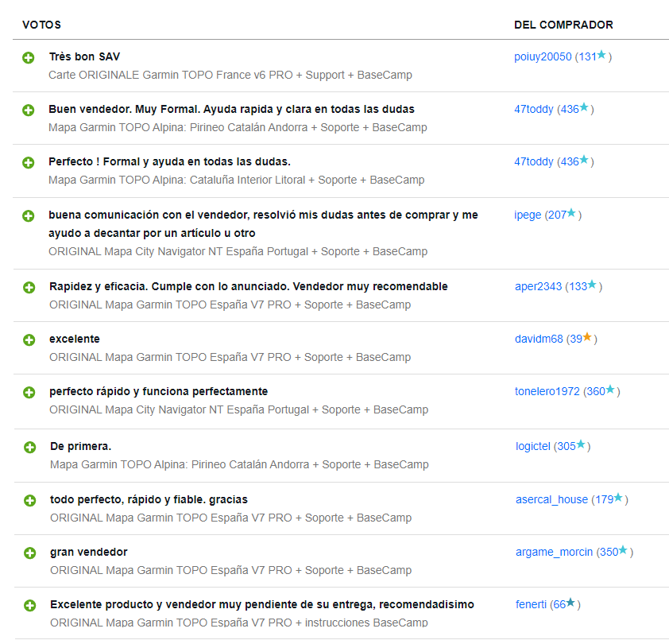The width and height of the screenshot is (669, 644).
Task: Open buyer tonelero1972's profile link
Action: [547, 392]
